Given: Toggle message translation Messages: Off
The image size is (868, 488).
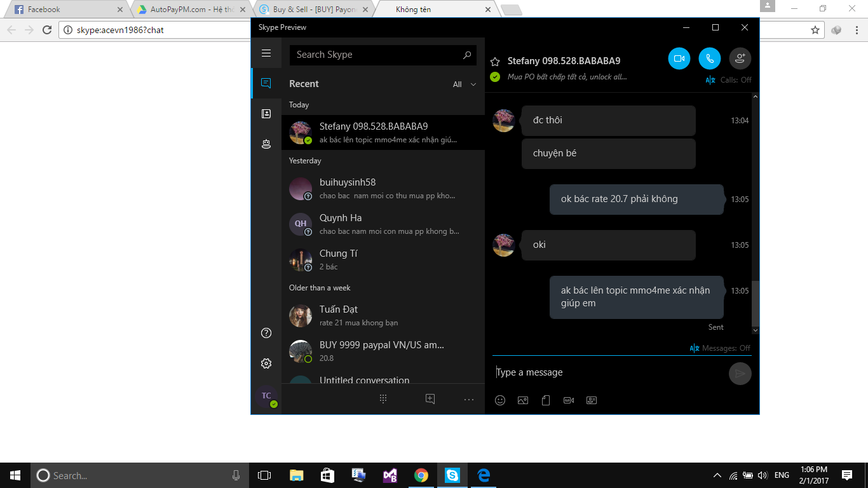Looking at the screenshot, I should [719, 348].
